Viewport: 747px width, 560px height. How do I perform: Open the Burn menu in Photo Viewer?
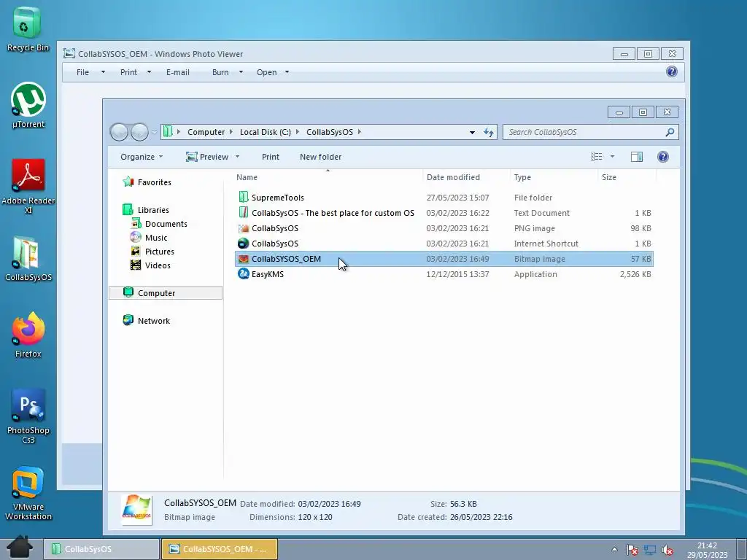pyautogui.click(x=228, y=72)
